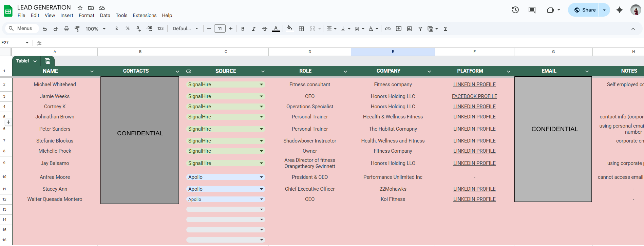Screen dimensions: 644x246
Task: Click the Share button
Action: [x=584, y=10]
